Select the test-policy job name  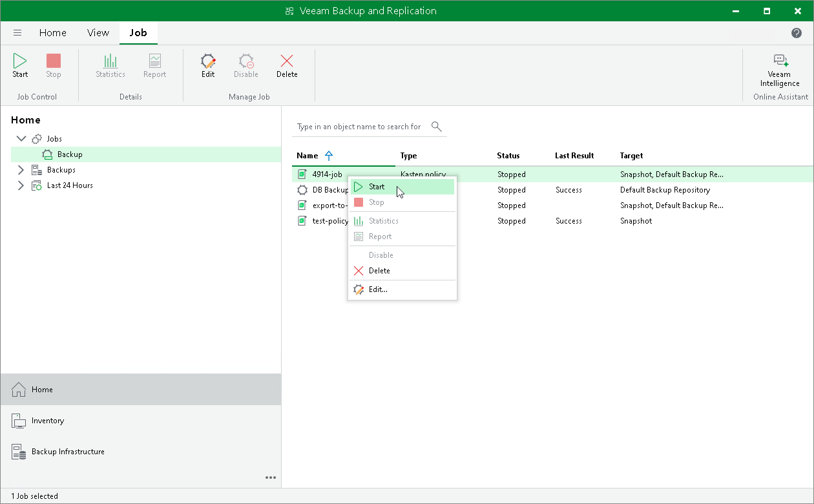(330, 221)
